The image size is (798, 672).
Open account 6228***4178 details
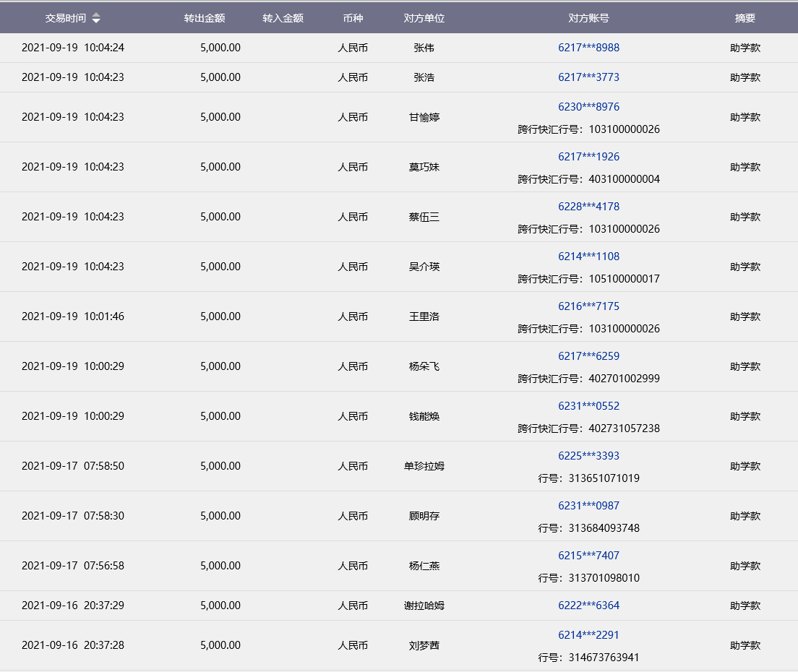point(588,207)
